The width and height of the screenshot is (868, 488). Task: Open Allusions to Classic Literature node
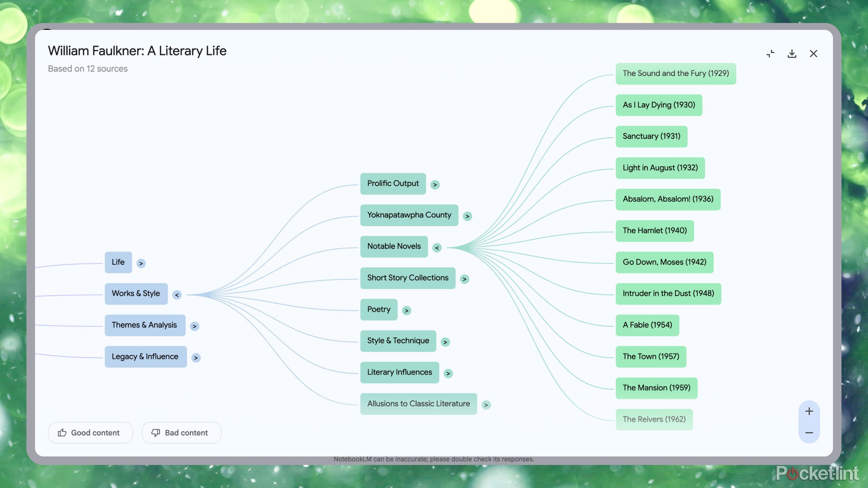pos(418,404)
